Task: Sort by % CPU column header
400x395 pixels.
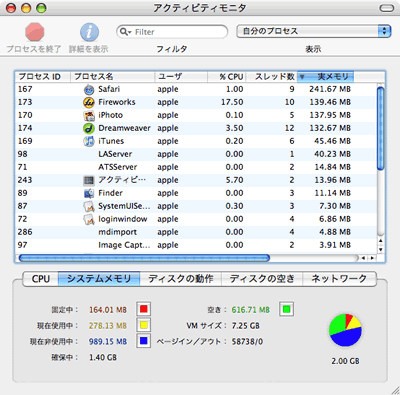Action: pyautogui.click(x=227, y=77)
